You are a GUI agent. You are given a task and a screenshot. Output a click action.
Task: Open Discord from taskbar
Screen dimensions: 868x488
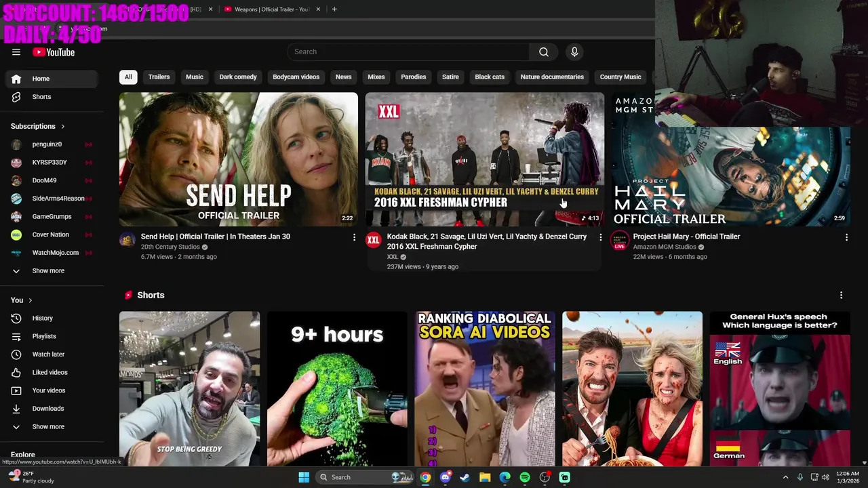click(x=445, y=477)
